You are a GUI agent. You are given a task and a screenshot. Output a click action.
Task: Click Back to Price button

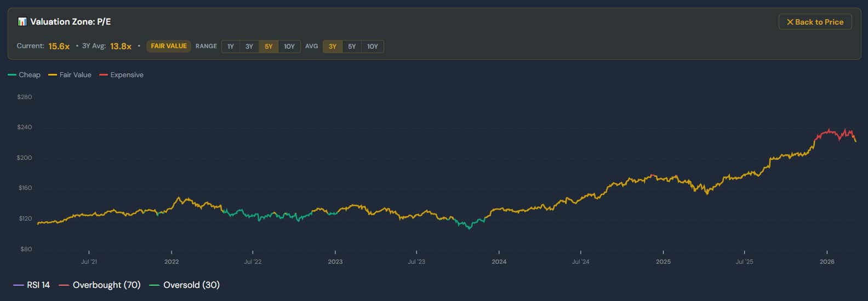click(x=815, y=22)
